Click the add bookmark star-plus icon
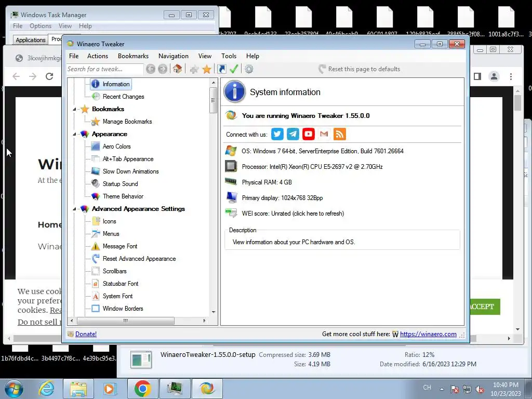This screenshot has width=532, height=399. 194,69
